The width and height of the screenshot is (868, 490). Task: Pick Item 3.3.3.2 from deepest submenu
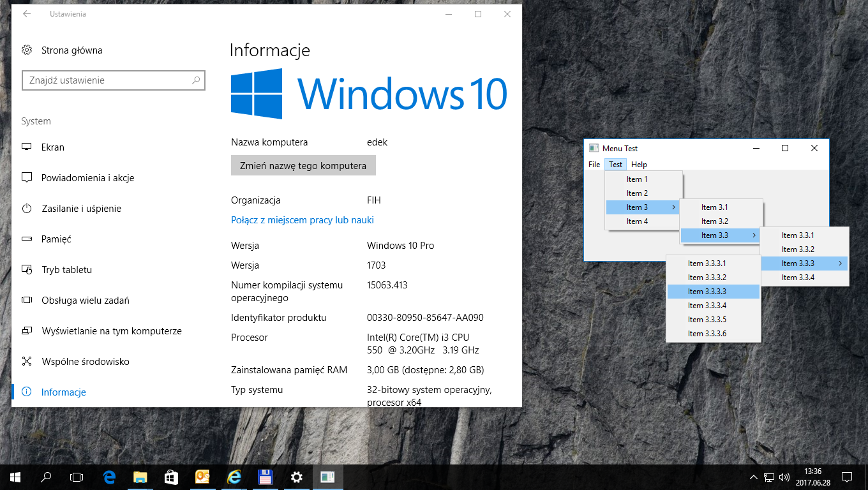coord(714,278)
